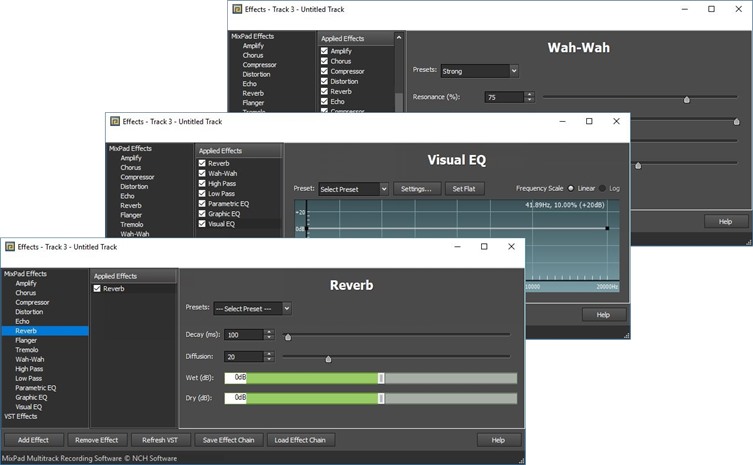Disable the Distortion checkbox in Wah-Wah window
Image resolution: width=753 pixels, height=465 pixels.
[324, 82]
